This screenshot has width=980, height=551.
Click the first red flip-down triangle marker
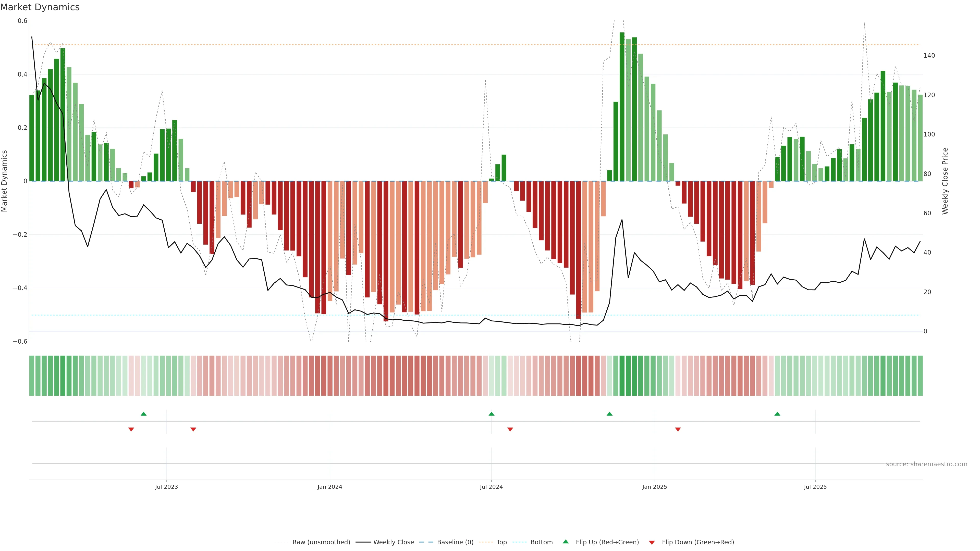click(131, 429)
